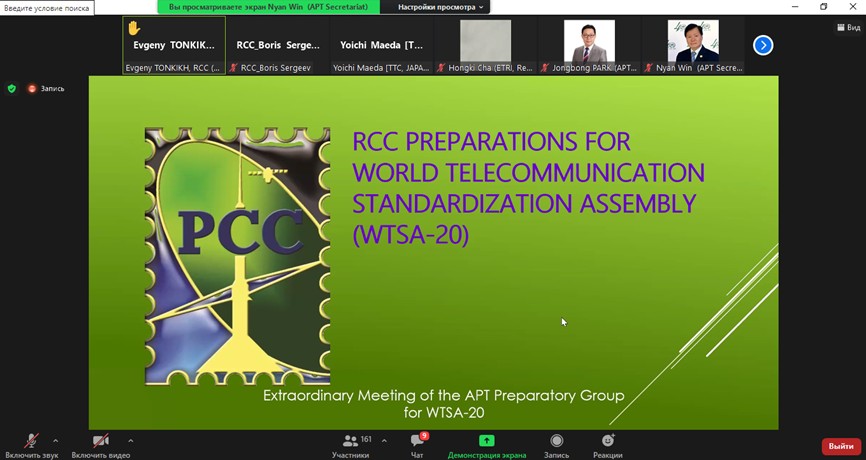
Task: Expand participants options arrow beside 161
Action: [x=384, y=441]
